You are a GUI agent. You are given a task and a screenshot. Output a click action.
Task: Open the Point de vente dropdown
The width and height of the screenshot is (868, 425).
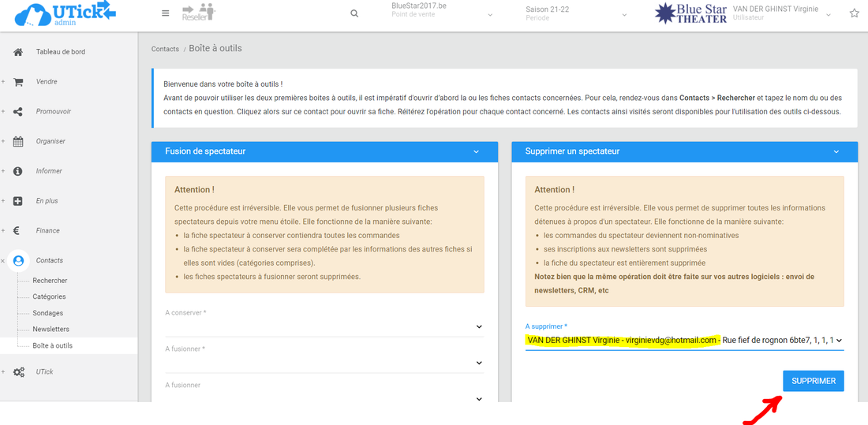pyautogui.click(x=442, y=14)
